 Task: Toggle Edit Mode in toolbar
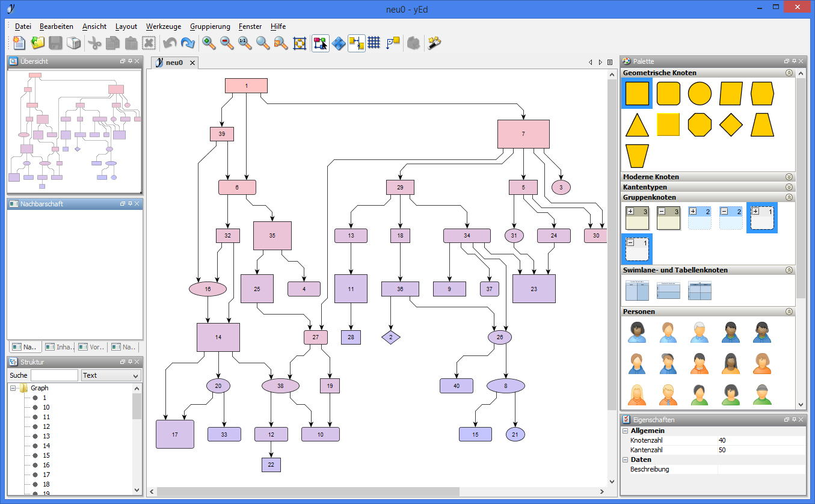pyautogui.click(x=321, y=43)
